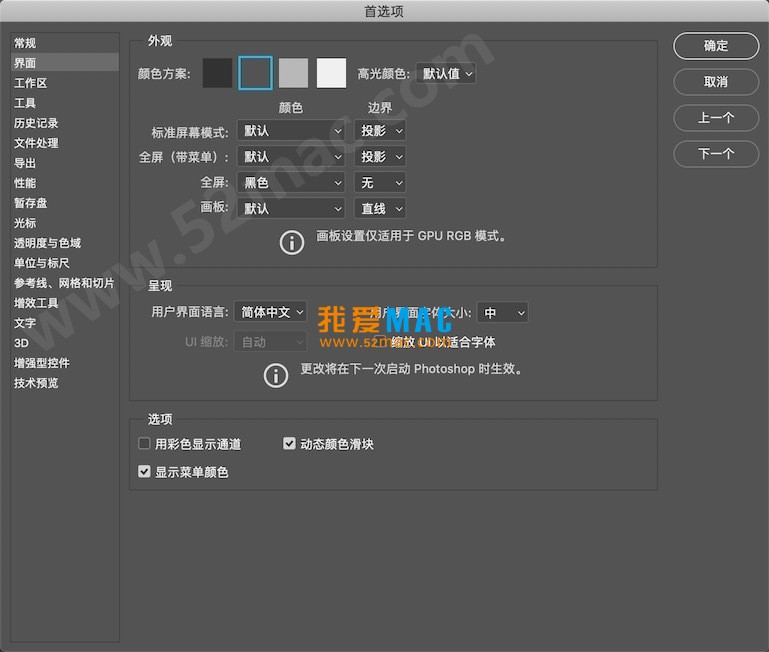Open the 暂存盘 preferences category
Viewport: 769px width, 652px height.
(x=65, y=203)
